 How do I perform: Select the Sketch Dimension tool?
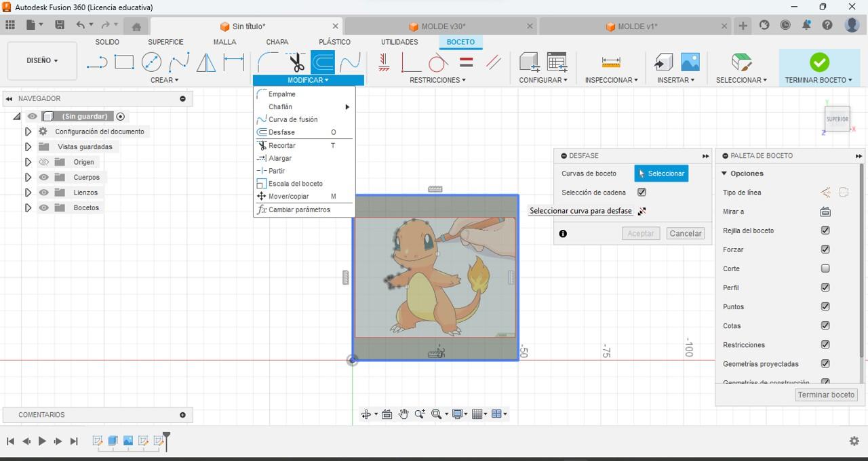pos(234,62)
